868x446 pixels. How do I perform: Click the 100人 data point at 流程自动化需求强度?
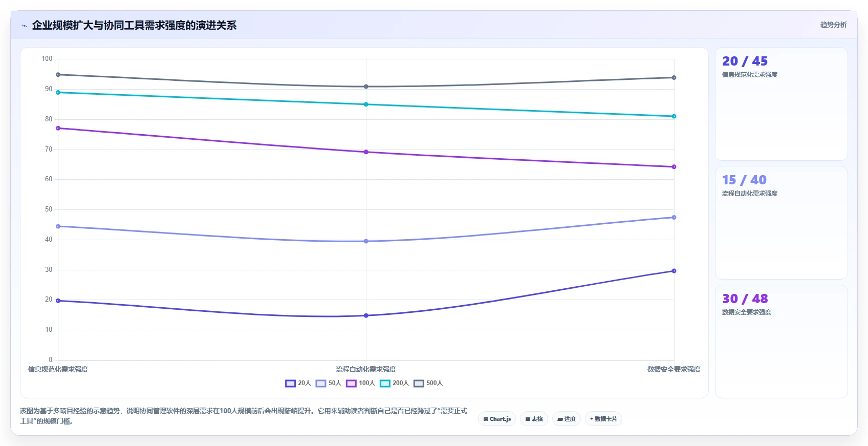click(x=366, y=152)
